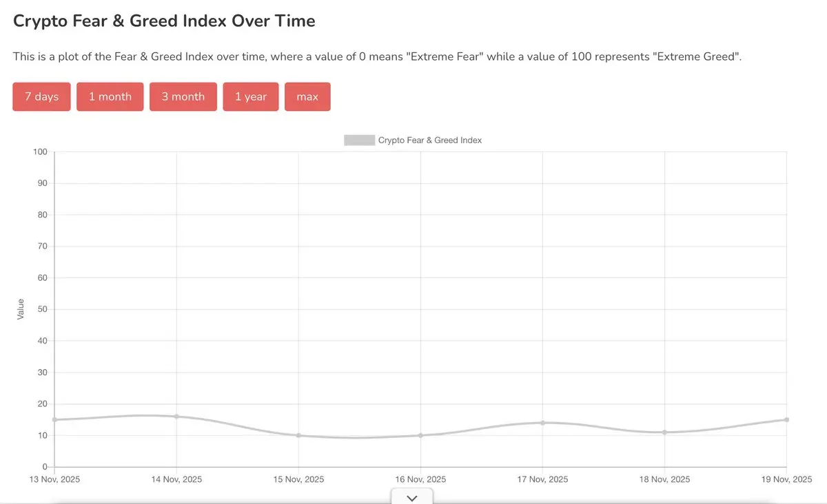The width and height of the screenshot is (827, 504).
Task: Switch chart to 1 month view
Action: (110, 96)
